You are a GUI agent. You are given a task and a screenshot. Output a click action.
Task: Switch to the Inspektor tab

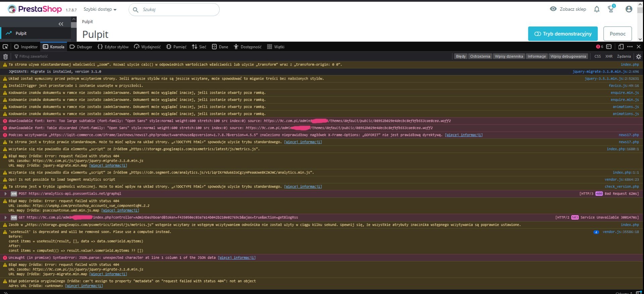[x=26, y=47]
